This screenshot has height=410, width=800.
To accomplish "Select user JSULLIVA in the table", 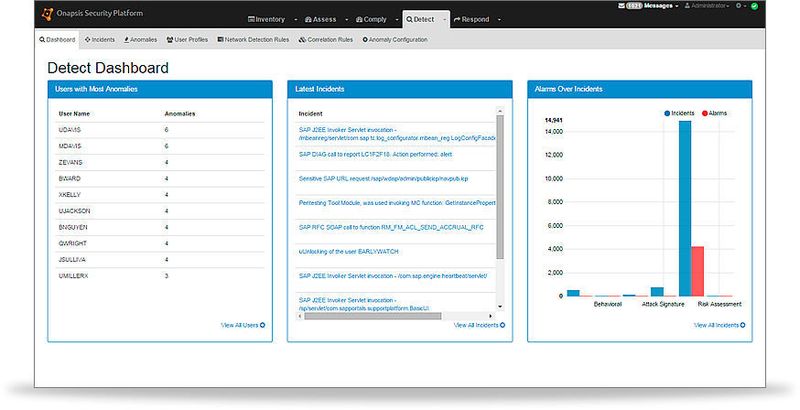I will pyautogui.click(x=72, y=260).
